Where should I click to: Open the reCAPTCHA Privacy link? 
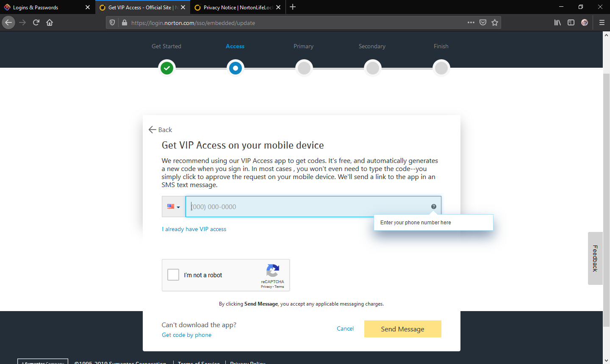click(266, 287)
